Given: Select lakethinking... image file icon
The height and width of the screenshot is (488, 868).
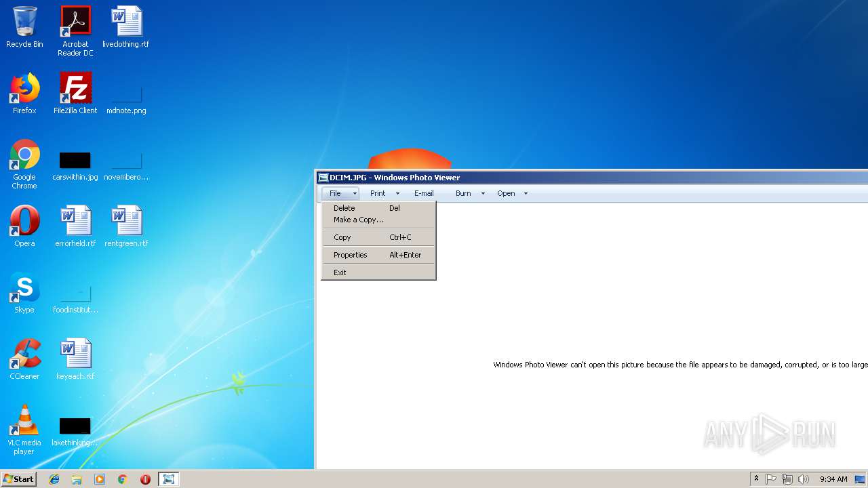Looking at the screenshot, I should [75, 432].
